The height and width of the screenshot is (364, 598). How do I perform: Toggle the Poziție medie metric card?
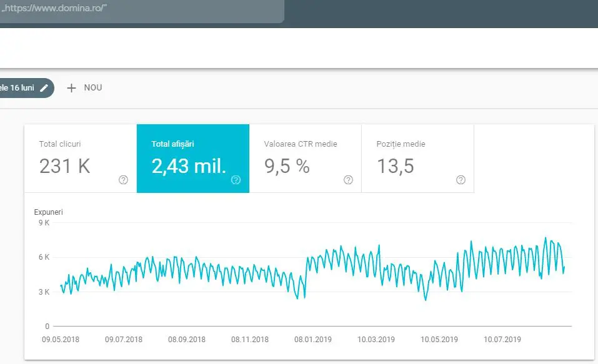417,159
